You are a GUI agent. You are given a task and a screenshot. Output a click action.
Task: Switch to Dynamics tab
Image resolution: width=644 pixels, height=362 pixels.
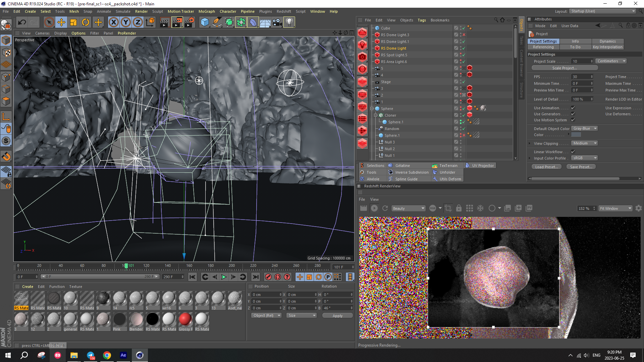point(607,41)
